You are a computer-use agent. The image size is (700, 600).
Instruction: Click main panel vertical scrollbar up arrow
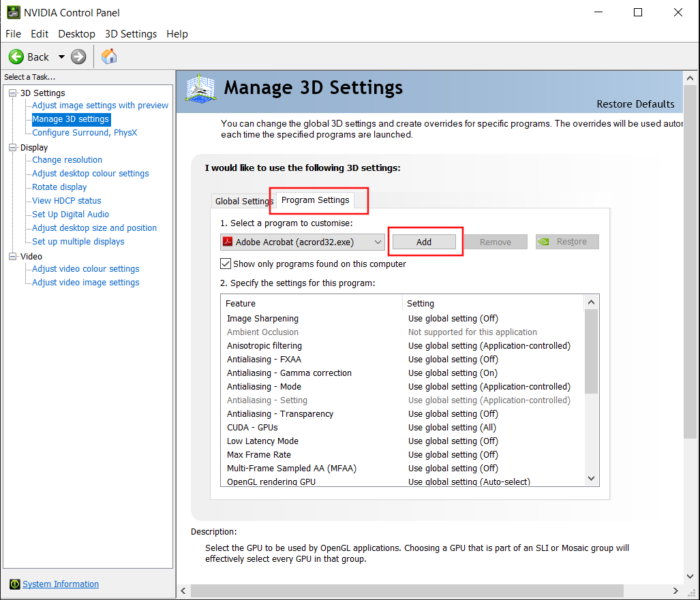[690, 78]
